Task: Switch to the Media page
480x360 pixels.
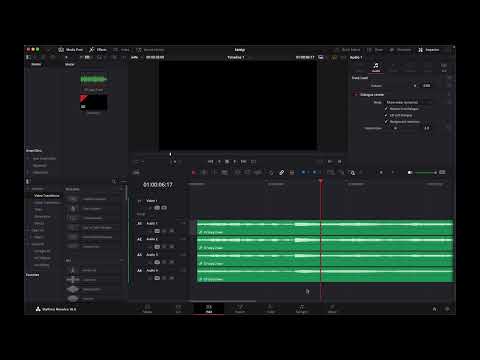Action: [147, 308]
